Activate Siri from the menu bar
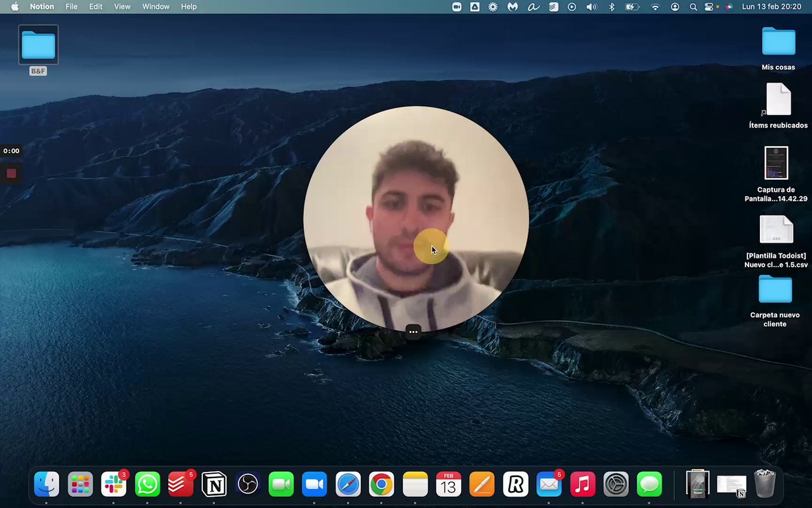This screenshot has width=812, height=508. point(729,6)
